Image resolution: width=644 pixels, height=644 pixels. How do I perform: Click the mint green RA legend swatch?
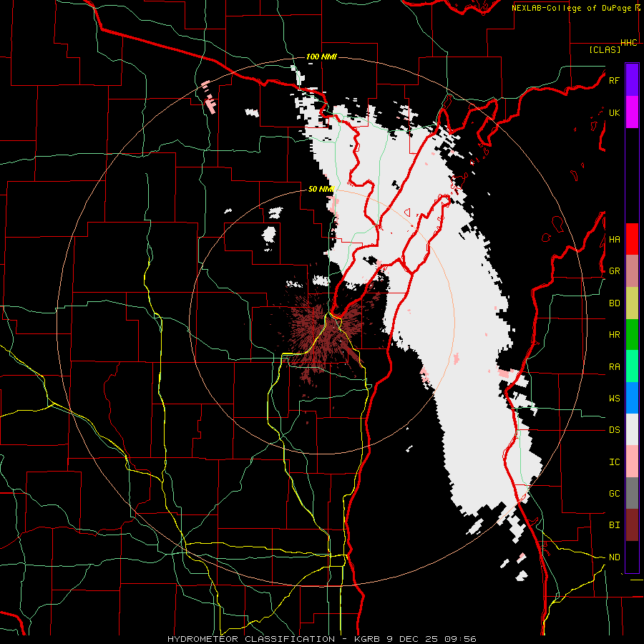[x=632, y=366]
